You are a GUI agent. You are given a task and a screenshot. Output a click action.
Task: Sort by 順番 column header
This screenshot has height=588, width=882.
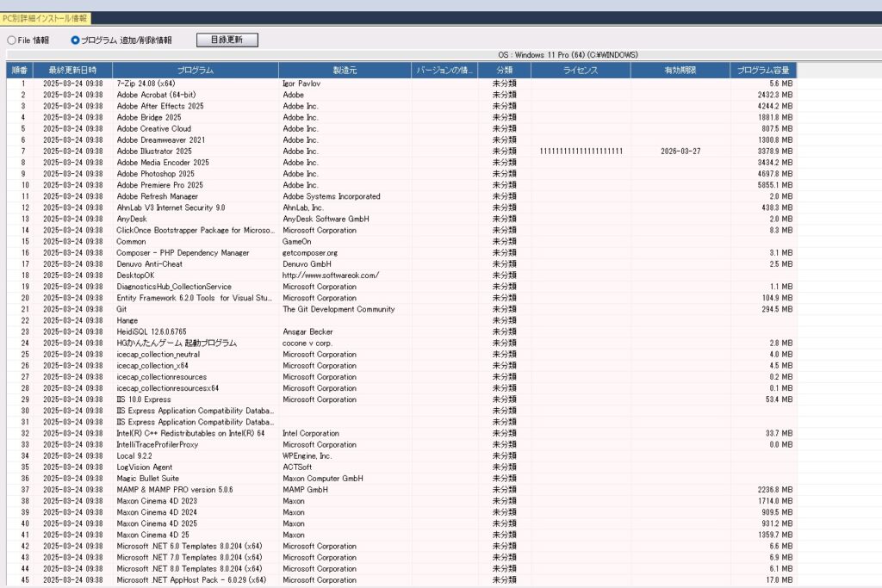(20, 71)
